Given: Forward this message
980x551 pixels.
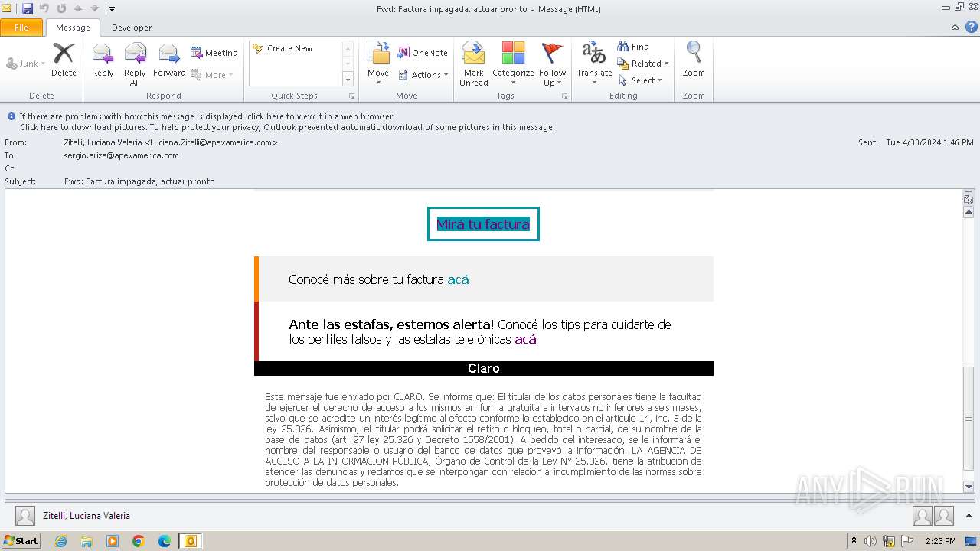Looking at the screenshot, I should [169, 60].
